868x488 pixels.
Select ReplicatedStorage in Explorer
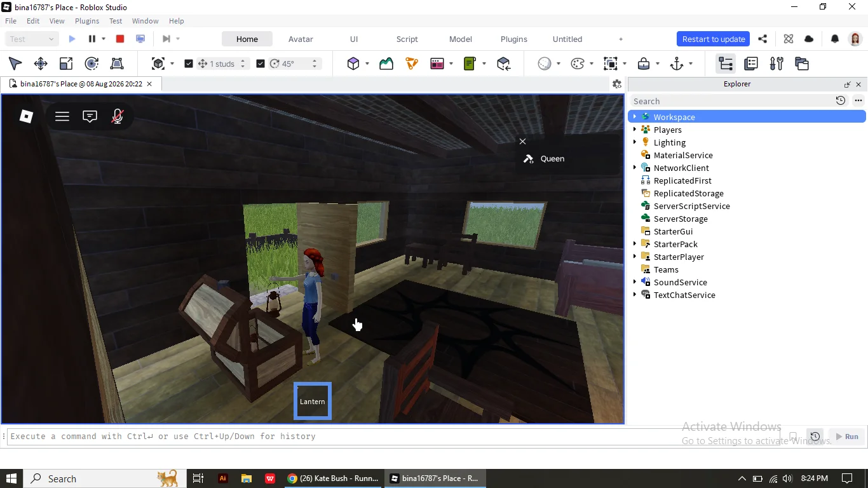tap(688, 193)
